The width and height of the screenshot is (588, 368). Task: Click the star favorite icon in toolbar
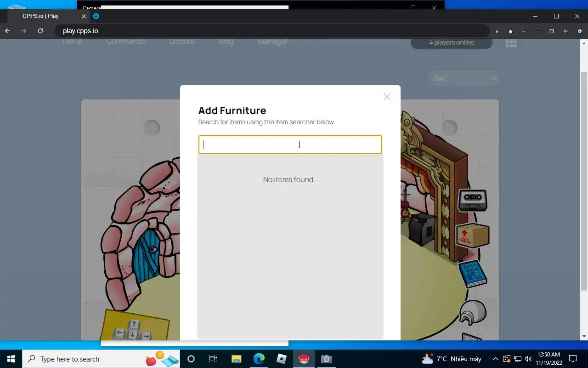pos(497,31)
